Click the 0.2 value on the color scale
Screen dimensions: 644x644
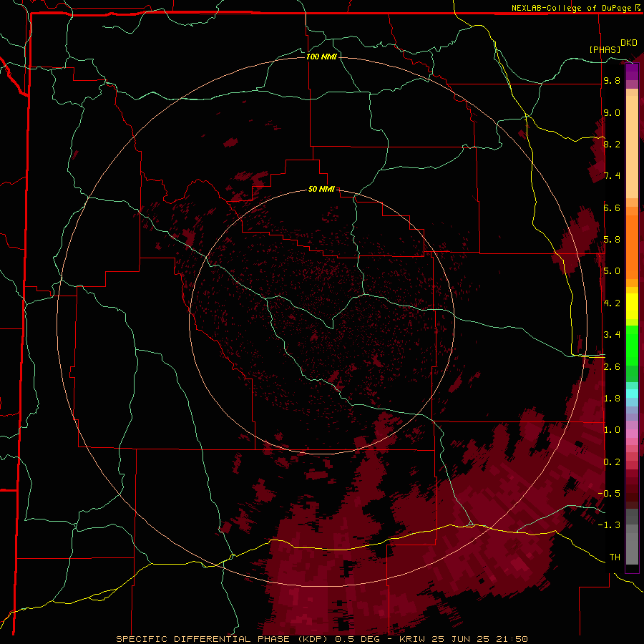pos(612,462)
